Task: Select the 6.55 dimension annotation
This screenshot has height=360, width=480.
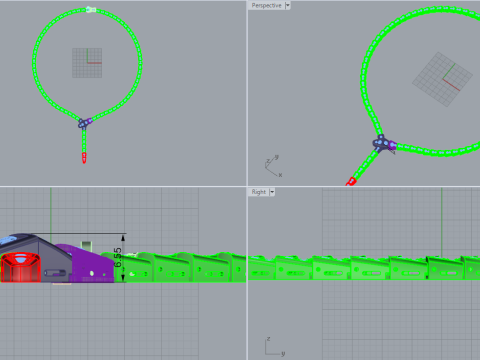Action: [x=118, y=257]
